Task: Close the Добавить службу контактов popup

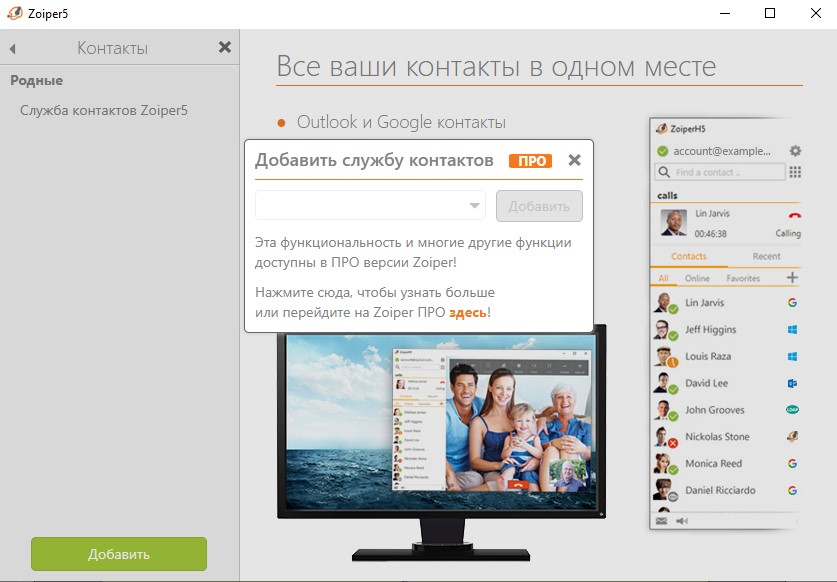Action: (x=574, y=160)
